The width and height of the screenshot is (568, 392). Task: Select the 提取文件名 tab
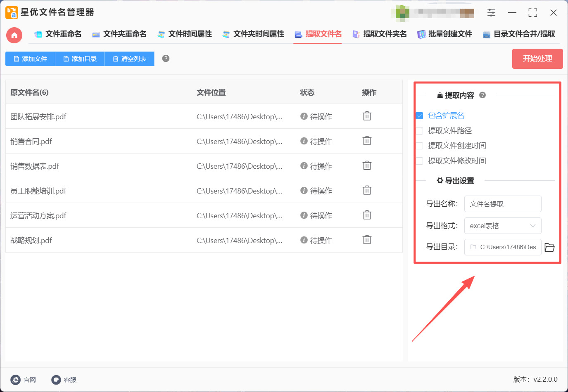click(x=318, y=34)
